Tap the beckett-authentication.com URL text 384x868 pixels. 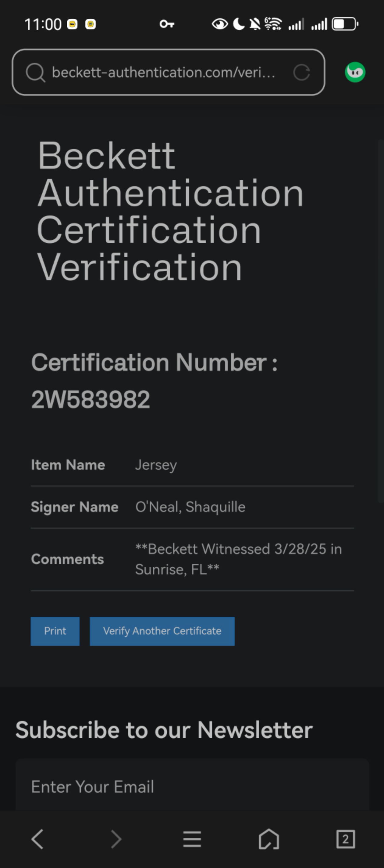point(164,72)
